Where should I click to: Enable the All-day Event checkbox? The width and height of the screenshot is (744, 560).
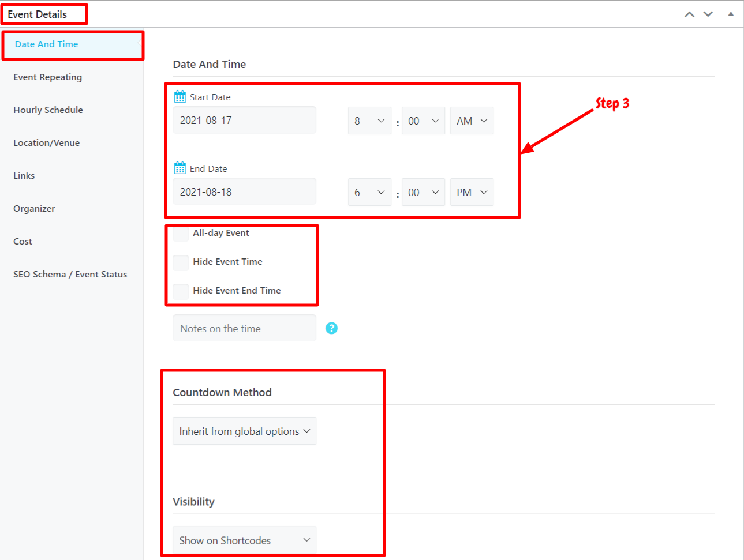click(x=181, y=233)
